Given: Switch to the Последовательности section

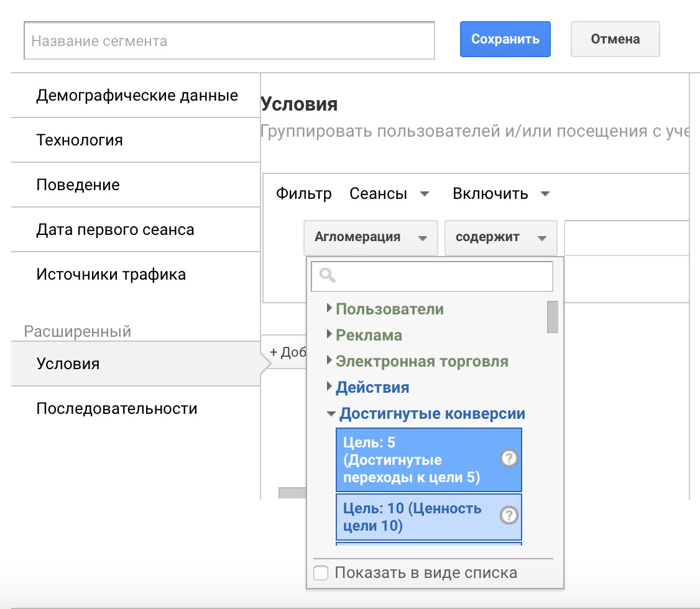Looking at the screenshot, I should 116,408.
